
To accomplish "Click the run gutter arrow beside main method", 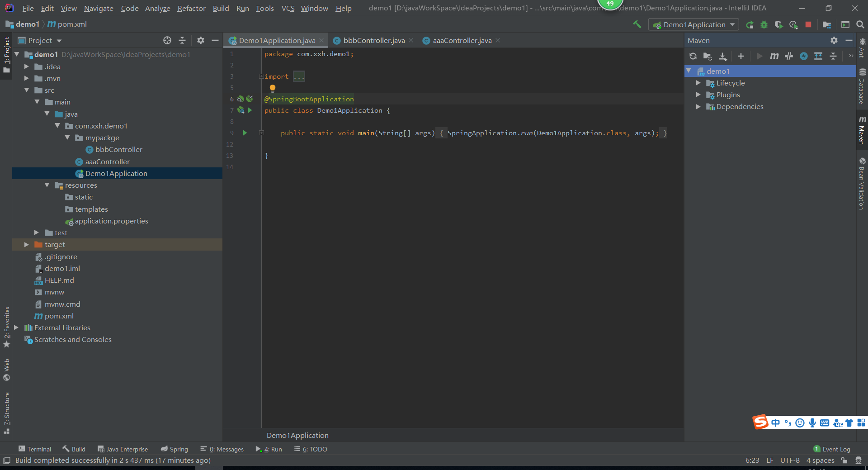I will (x=245, y=133).
